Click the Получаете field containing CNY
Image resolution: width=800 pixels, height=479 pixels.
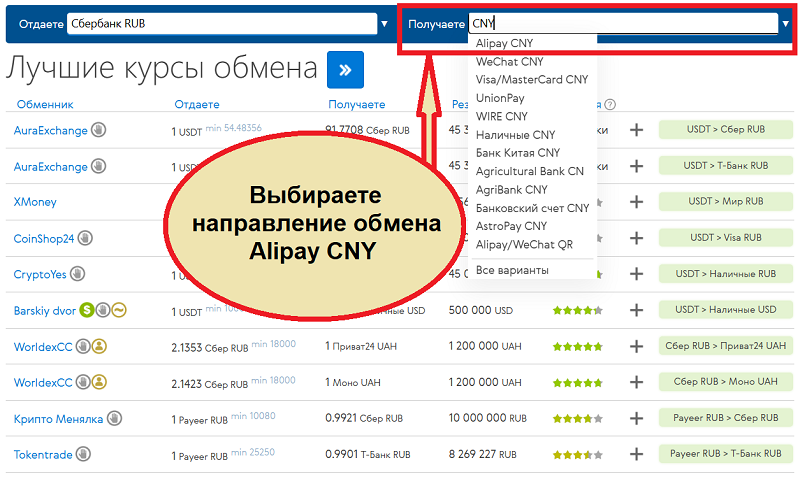point(623,23)
